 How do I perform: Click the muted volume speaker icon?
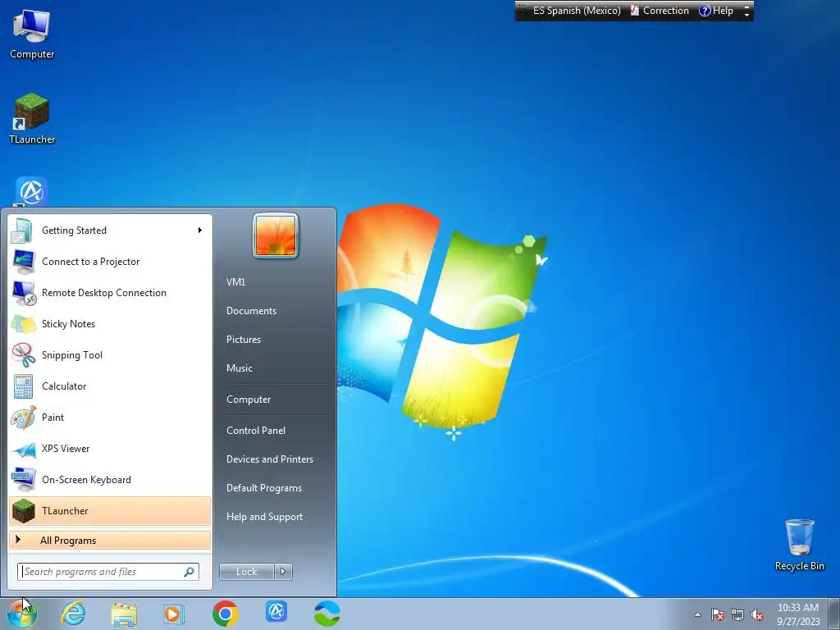757,615
